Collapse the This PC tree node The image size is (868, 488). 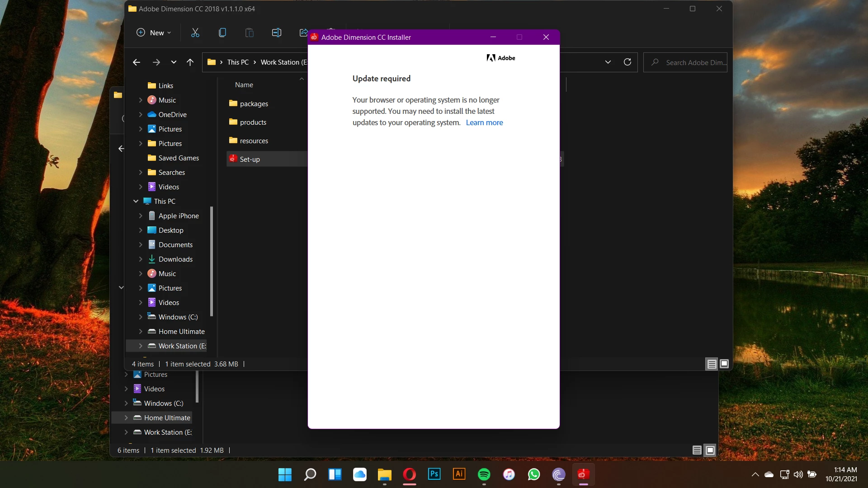click(x=136, y=202)
